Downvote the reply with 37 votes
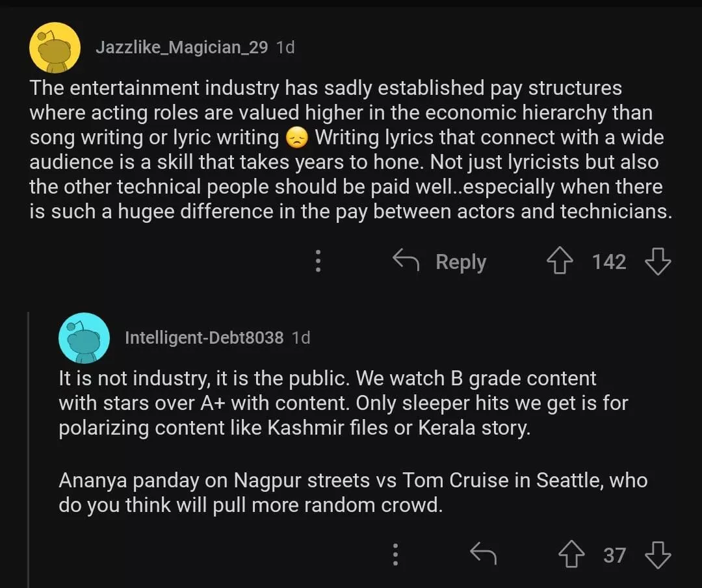This screenshot has height=588, width=702. click(x=658, y=555)
